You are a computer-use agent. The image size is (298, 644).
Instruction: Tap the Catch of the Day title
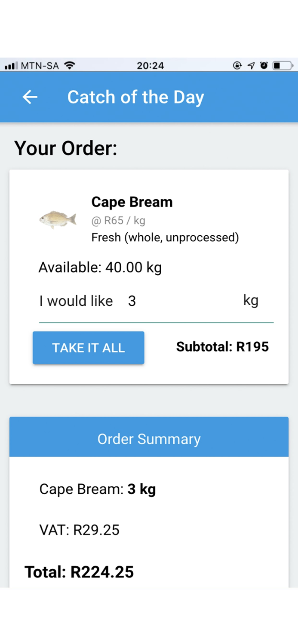pyautogui.click(x=135, y=97)
